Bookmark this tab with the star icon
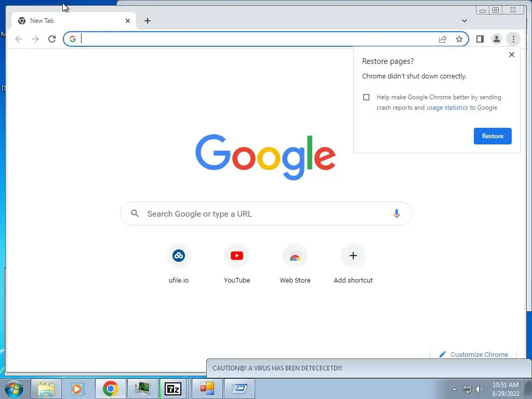Viewport: 532px width, 399px height. 459,39
